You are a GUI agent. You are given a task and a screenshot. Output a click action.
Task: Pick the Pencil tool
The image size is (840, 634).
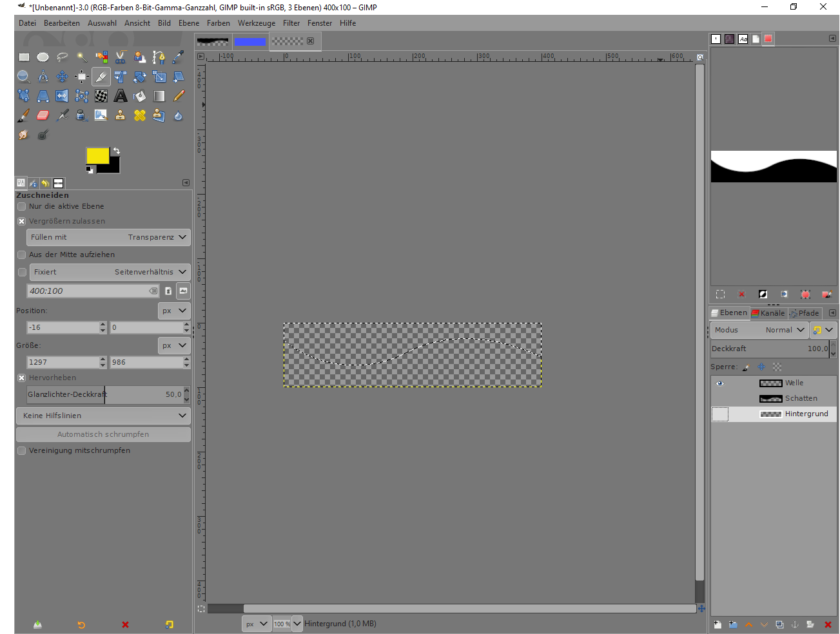(179, 96)
